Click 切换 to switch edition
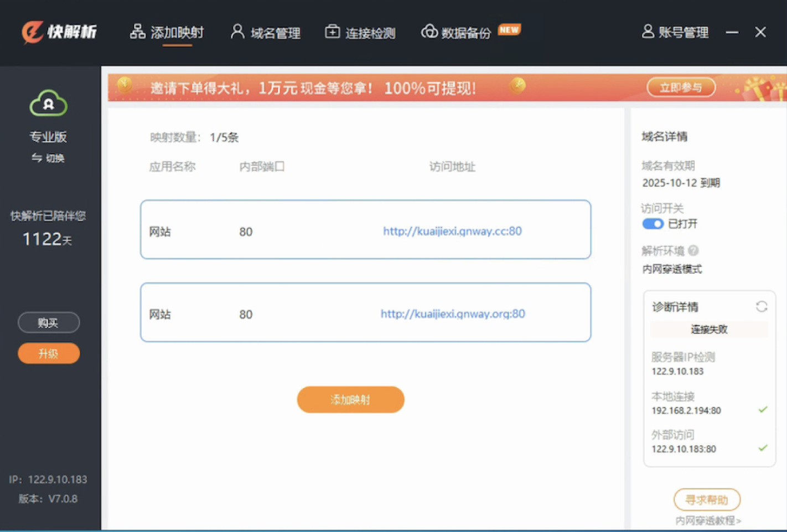 tap(48, 158)
